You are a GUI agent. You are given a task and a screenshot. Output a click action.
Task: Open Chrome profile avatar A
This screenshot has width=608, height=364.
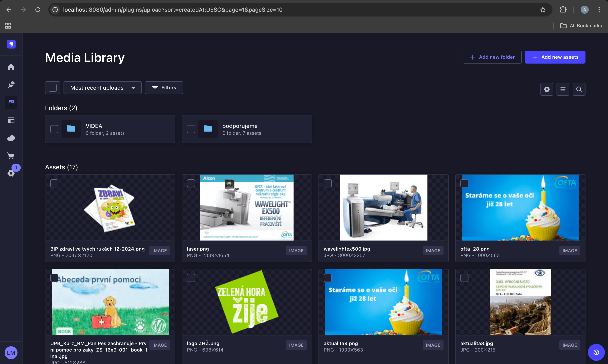click(584, 10)
